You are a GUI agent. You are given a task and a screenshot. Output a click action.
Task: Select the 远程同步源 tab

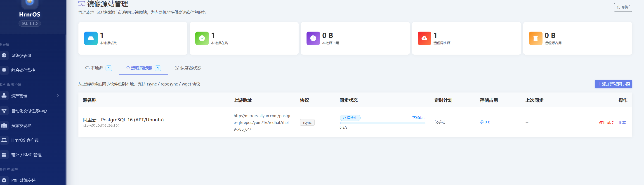[x=143, y=68]
